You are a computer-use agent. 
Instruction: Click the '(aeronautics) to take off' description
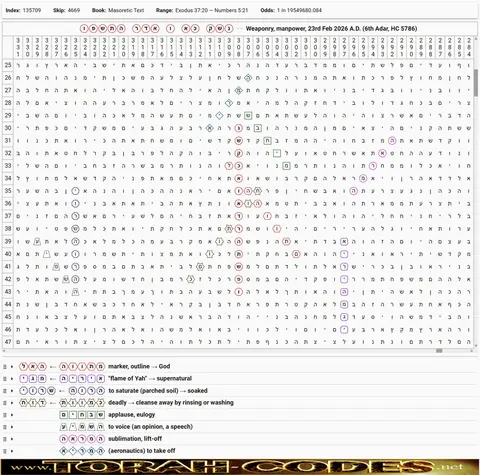point(142,451)
